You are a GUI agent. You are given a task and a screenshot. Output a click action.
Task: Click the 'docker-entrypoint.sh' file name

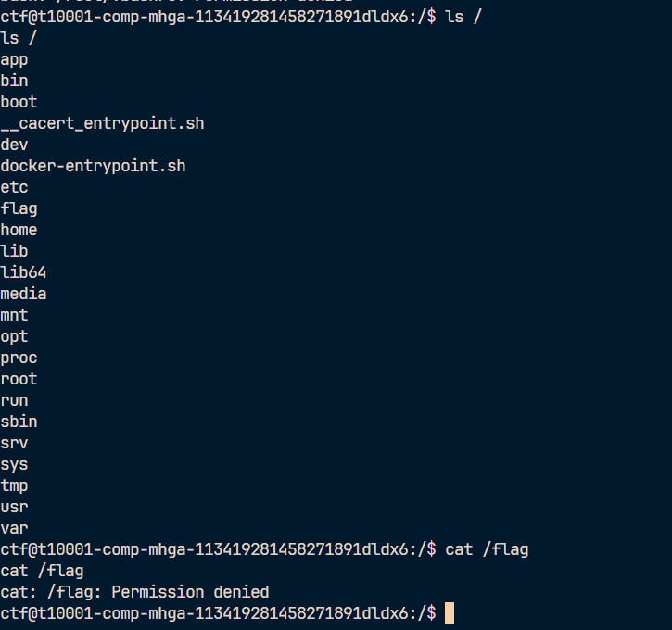click(x=94, y=166)
